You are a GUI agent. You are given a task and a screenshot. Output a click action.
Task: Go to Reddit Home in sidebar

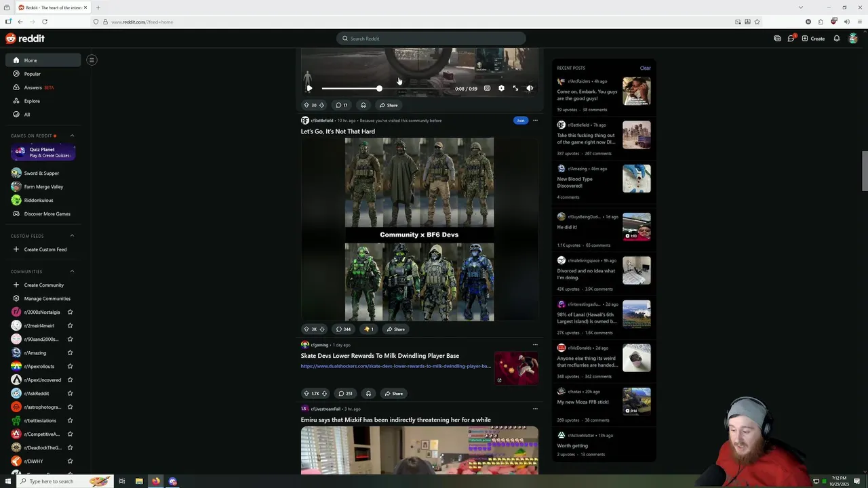(44, 60)
